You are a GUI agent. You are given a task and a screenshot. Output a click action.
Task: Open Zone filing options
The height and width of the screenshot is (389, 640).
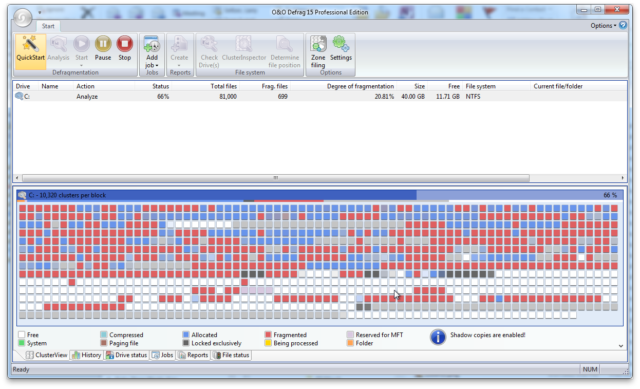point(318,52)
